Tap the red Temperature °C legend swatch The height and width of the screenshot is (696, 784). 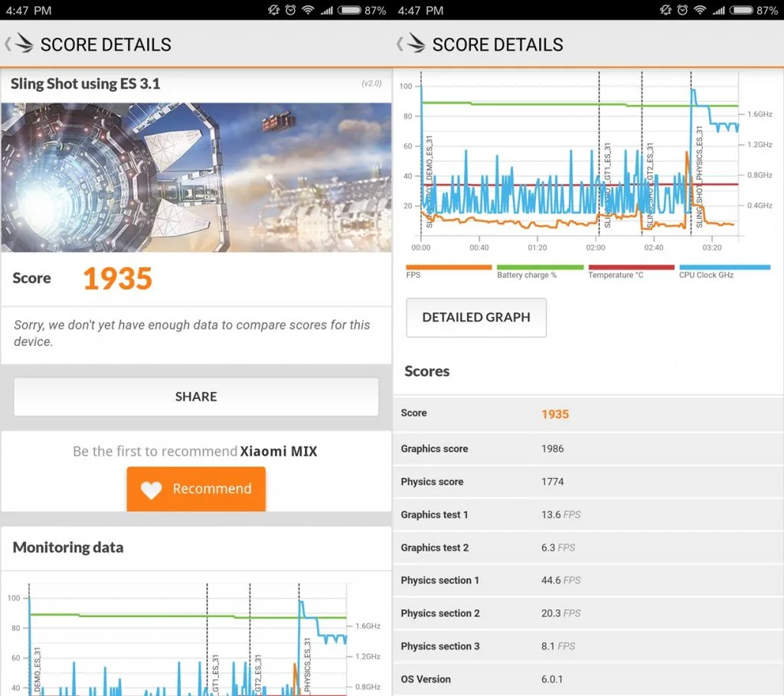click(632, 267)
